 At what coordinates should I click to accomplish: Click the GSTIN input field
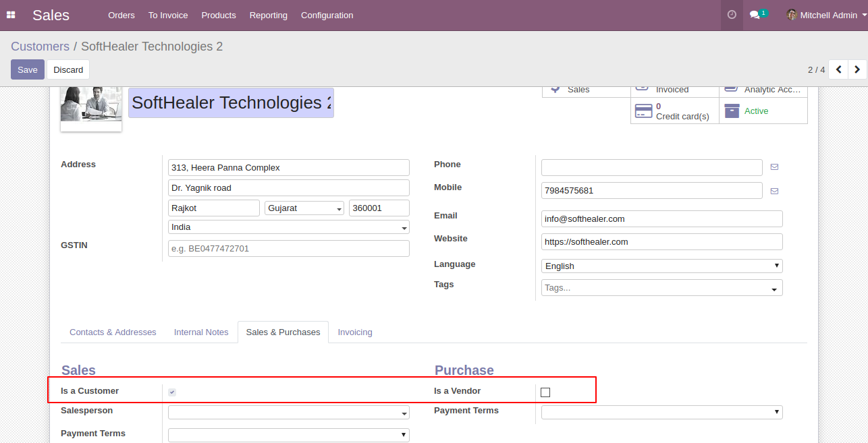click(x=289, y=248)
